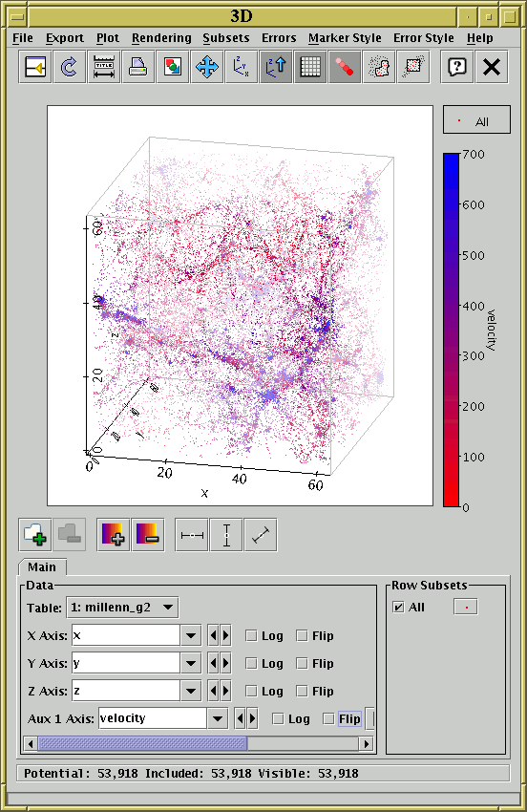
Task: Open the Rendering menu
Action: click(161, 38)
